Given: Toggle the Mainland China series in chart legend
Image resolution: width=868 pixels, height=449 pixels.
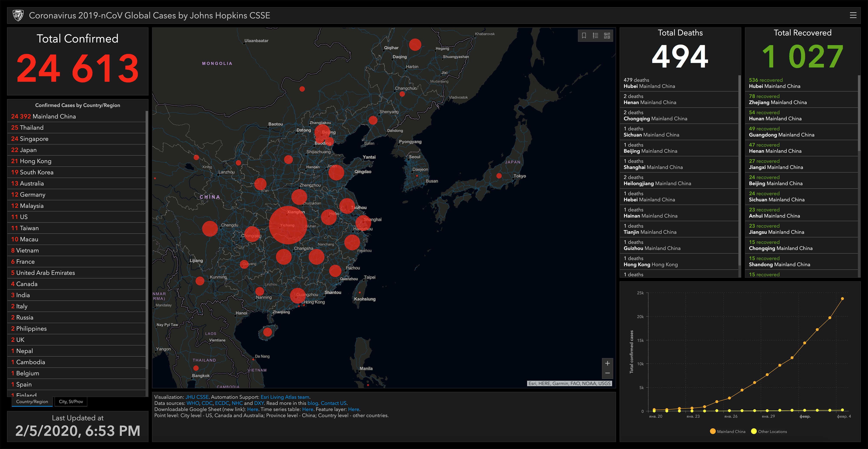Looking at the screenshot, I should (x=727, y=431).
